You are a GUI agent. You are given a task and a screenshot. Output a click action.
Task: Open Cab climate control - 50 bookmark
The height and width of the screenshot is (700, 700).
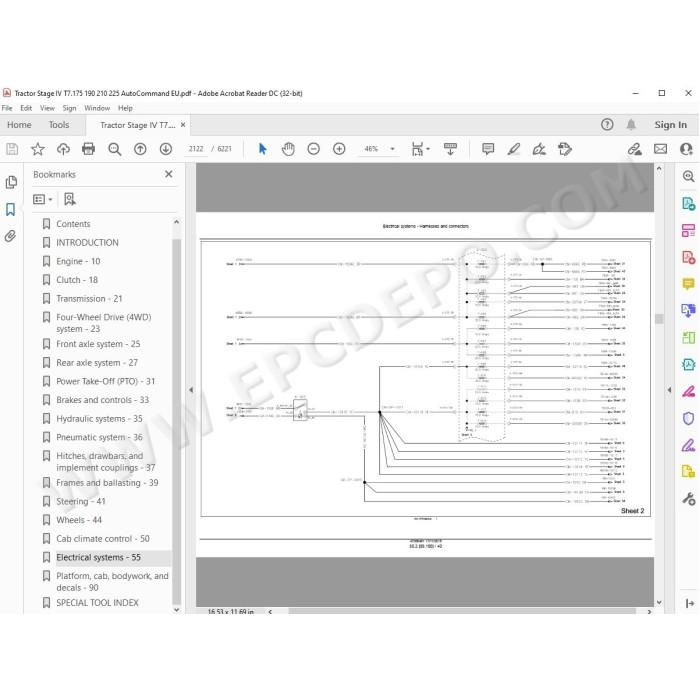point(103,539)
